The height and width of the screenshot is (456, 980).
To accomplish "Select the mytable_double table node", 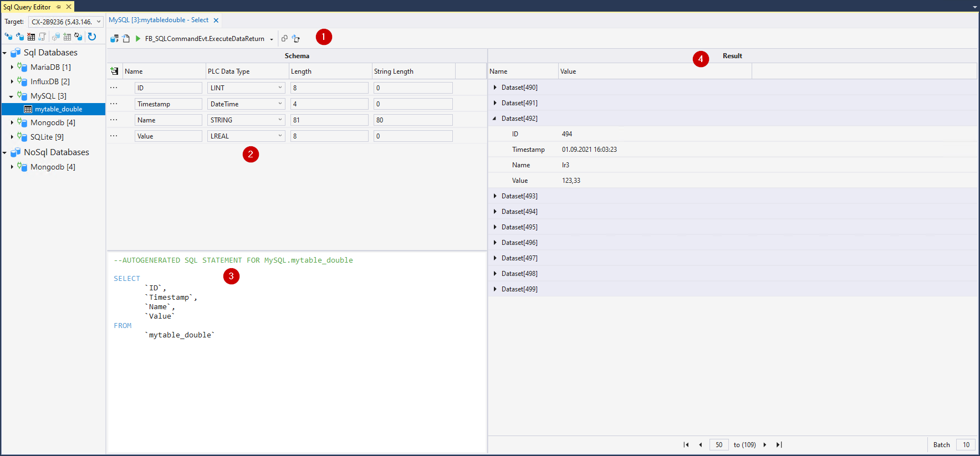I will [53, 109].
